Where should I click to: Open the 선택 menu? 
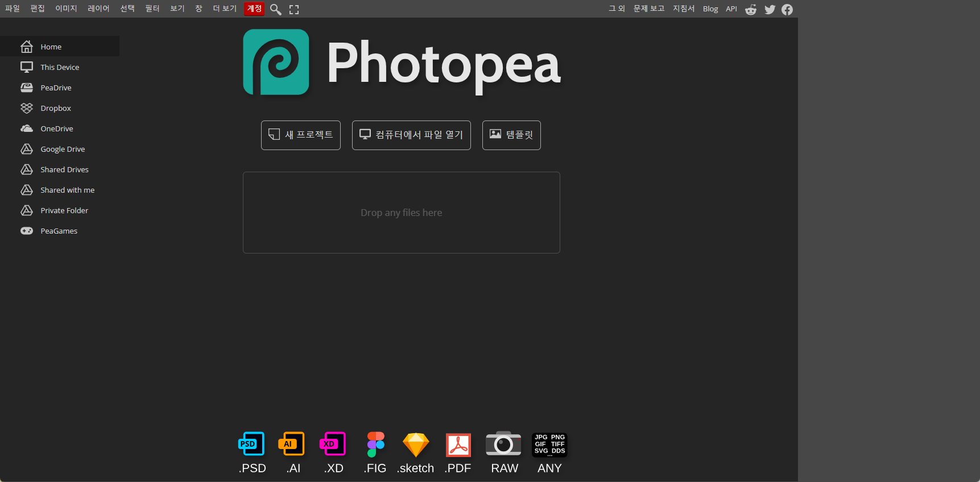click(127, 9)
